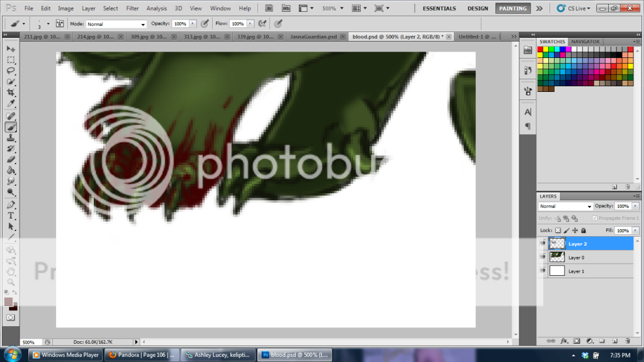Toggle visibility of Layer 1

[x=543, y=271]
